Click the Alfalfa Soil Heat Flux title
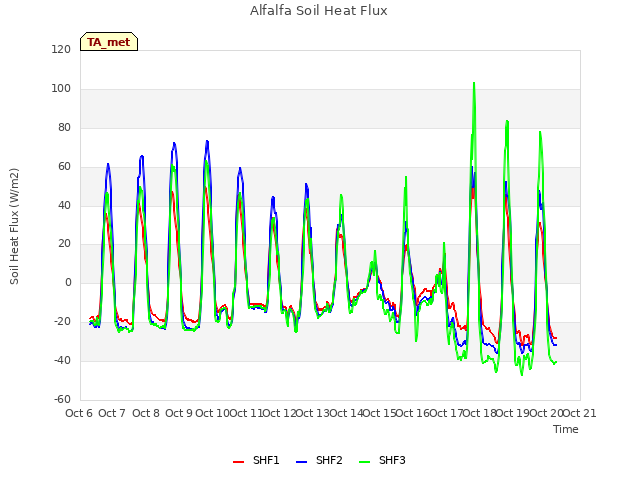 [x=319, y=11]
